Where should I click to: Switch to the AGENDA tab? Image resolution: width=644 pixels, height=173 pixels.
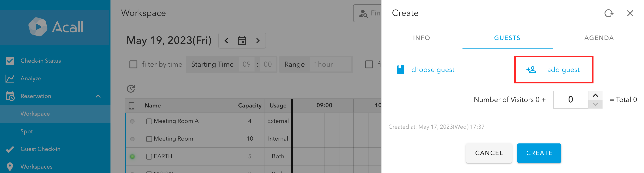pyautogui.click(x=599, y=38)
